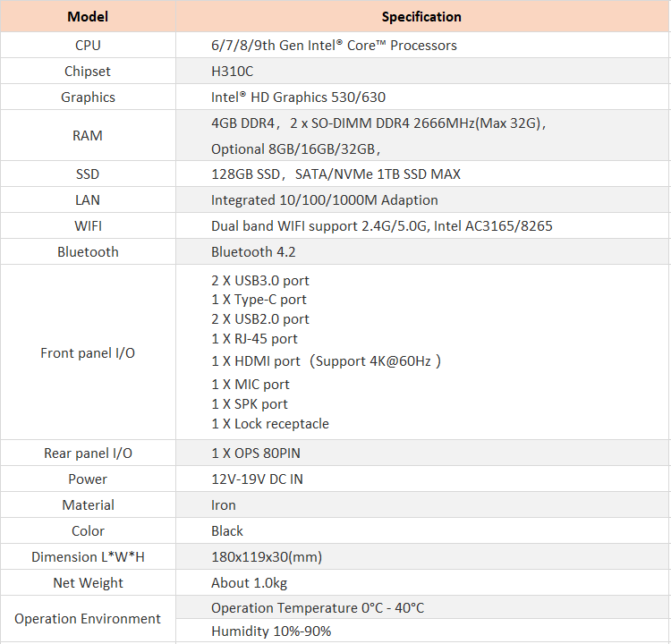Click the "H310C" chipset value
This screenshot has width=671, height=644.
tap(232, 71)
